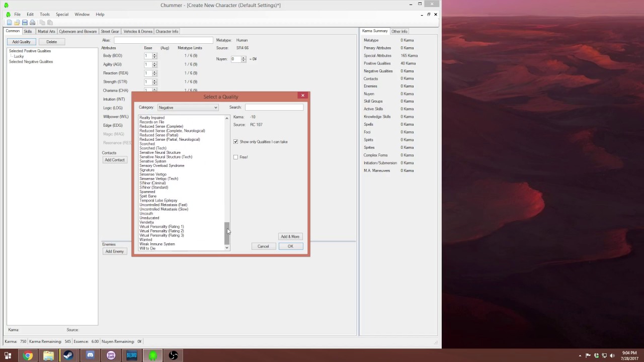Select Weak Immune System in the list
Image resolution: width=644 pixels, height=362 pixels.
(x=157, y=244)
